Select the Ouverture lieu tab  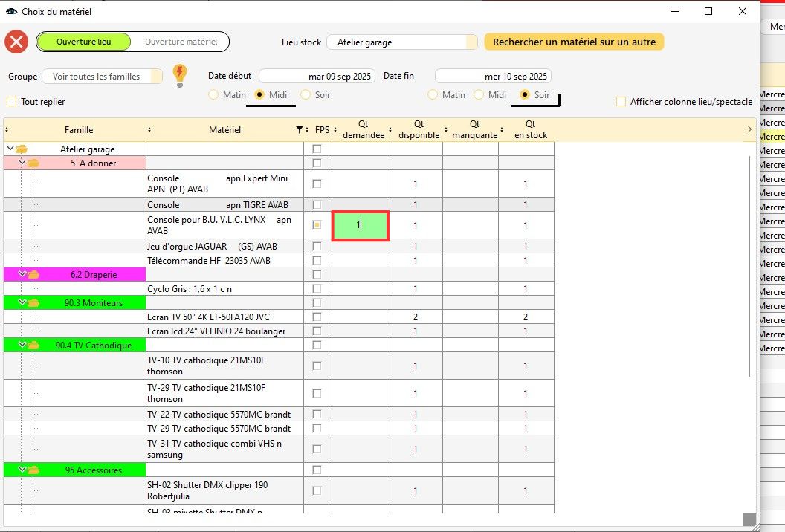(x=83, y=42)
